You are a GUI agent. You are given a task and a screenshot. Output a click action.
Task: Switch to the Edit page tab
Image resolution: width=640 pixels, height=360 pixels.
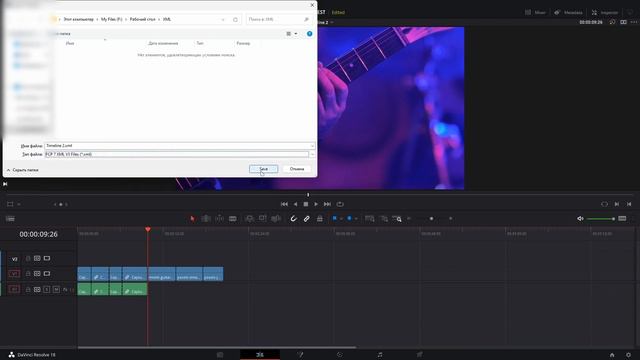coord(260,355)
